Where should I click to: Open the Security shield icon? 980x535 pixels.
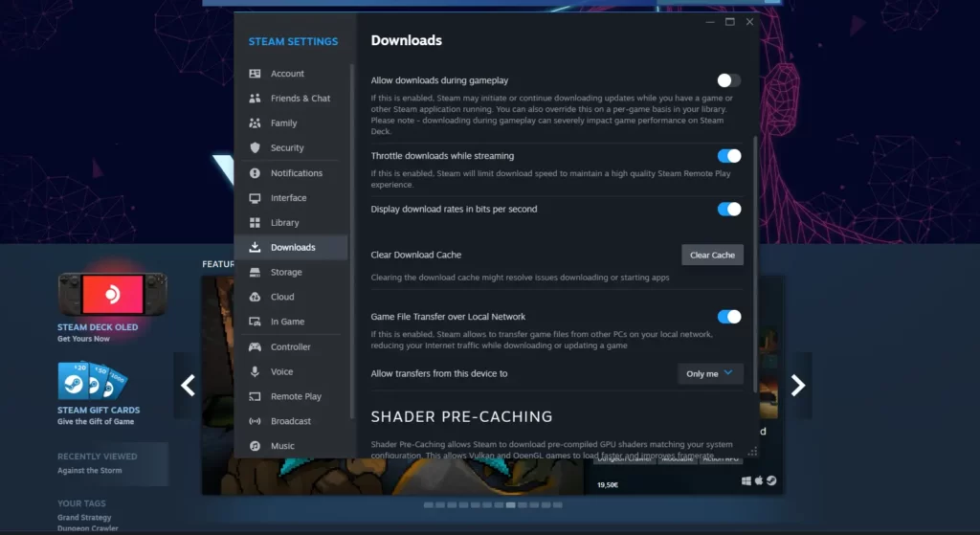pyautogui.click(x=255, y=148)
